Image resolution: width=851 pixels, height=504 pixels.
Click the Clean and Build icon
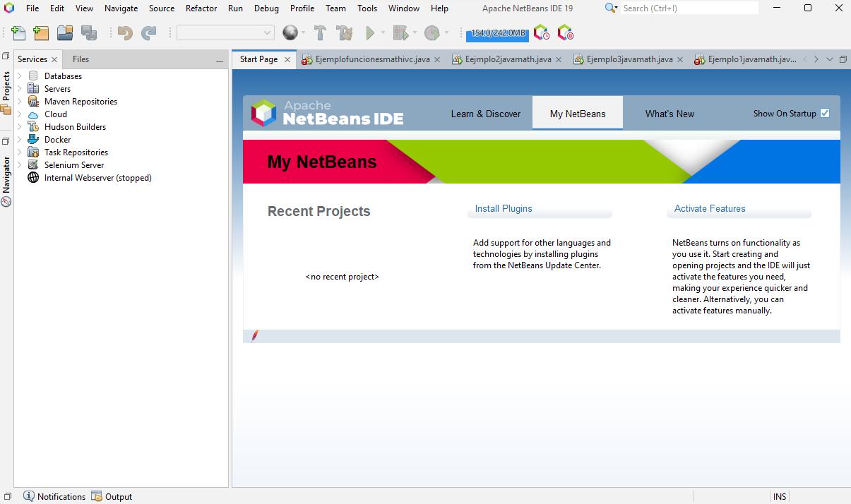coord(345,32)
